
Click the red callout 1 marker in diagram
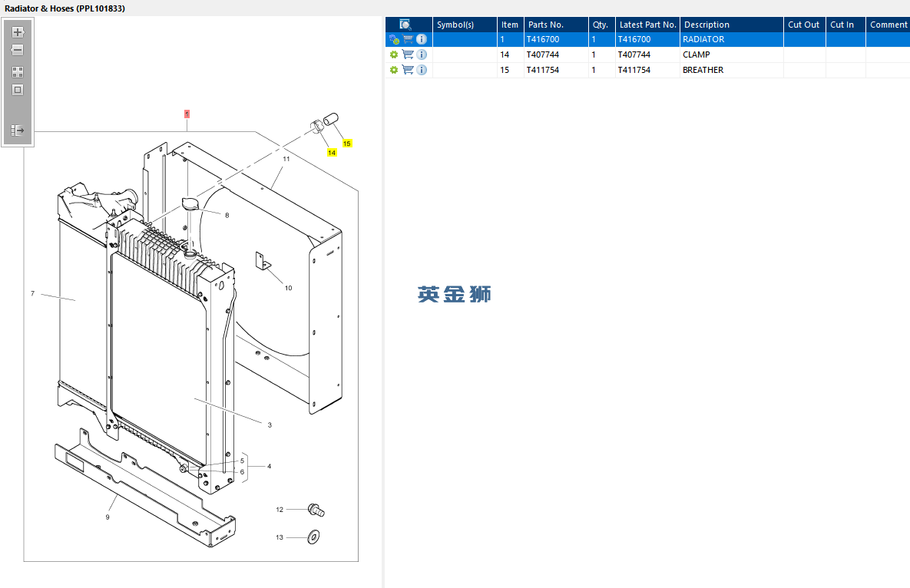(187, 114)
